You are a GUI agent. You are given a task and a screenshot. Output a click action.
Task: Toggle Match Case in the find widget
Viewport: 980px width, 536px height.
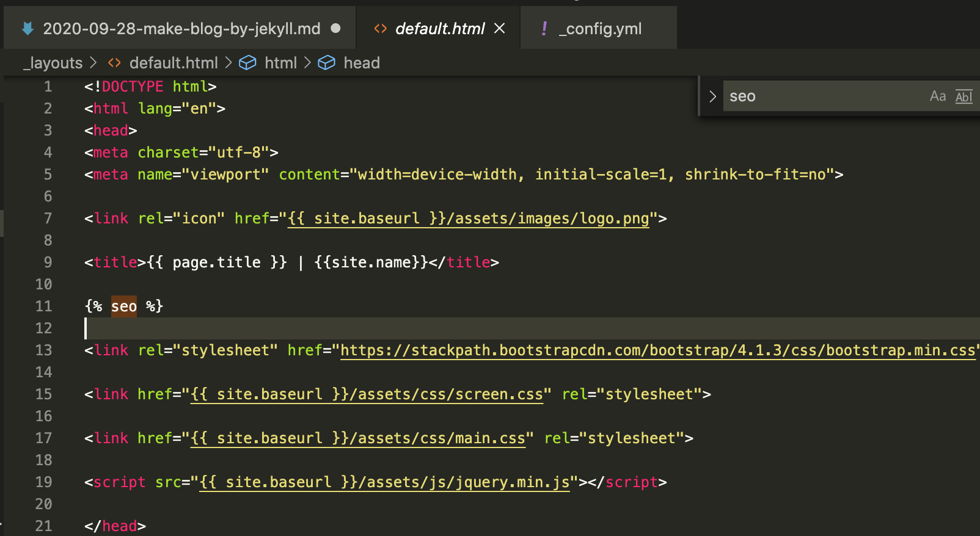(x=938, y=96)
